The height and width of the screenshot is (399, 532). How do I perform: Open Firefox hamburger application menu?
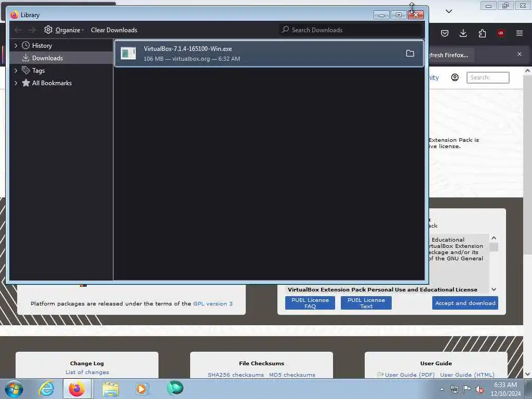pyautogui.click(x=520, y=33)
